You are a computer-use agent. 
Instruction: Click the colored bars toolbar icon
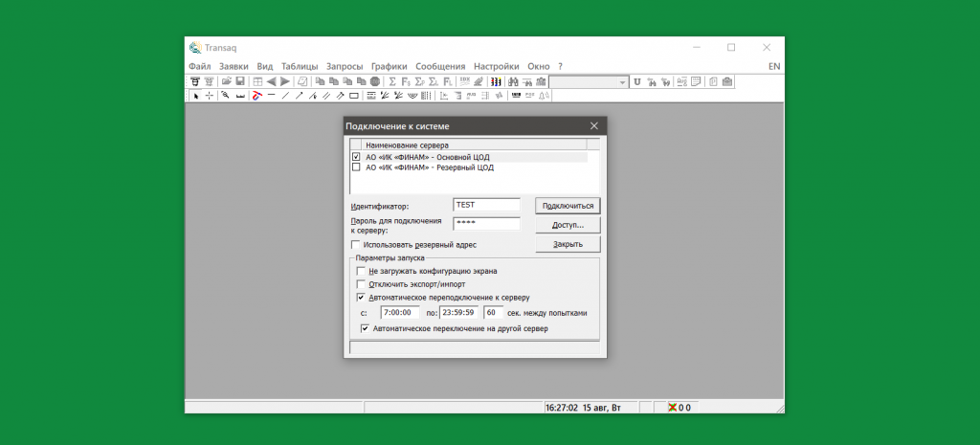(x=496, y=82)
